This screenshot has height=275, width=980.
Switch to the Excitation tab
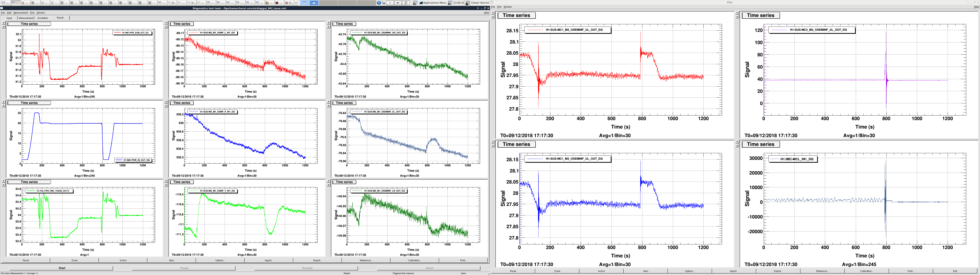(x=43, y=18)
